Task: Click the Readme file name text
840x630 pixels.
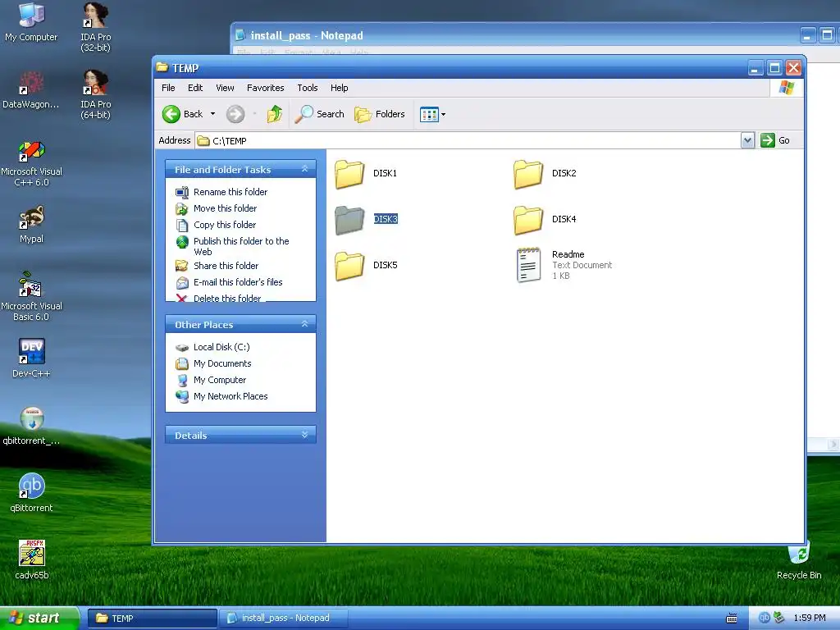Action: coord(568,254)
